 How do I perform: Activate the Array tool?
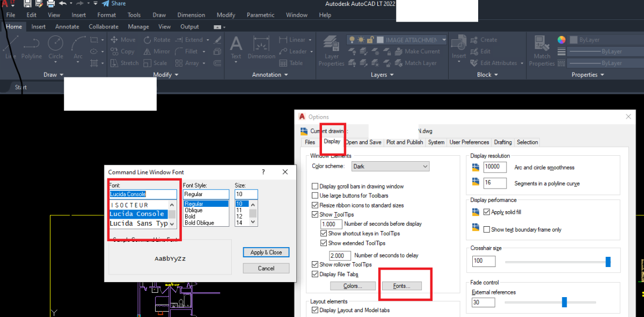[187, 63]
